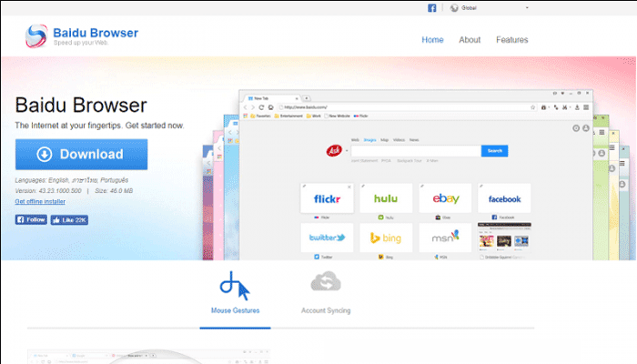
Task: Click the user account icon on the new tab page
Action: 586,128
